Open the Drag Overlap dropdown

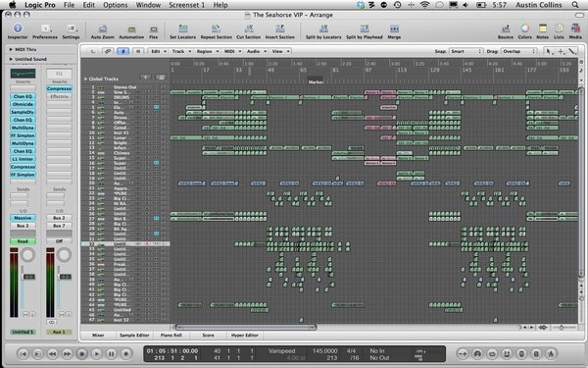tap(519, 51)
